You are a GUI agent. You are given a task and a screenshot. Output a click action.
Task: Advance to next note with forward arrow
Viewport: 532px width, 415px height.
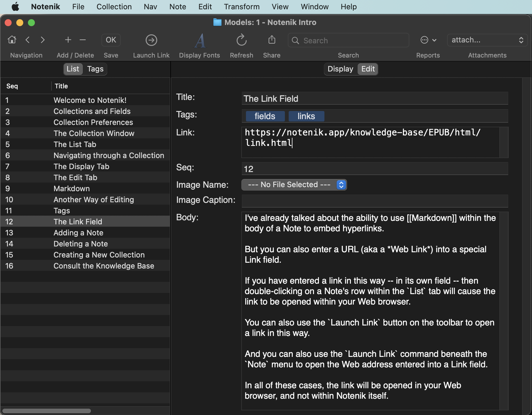click(43, 40)
